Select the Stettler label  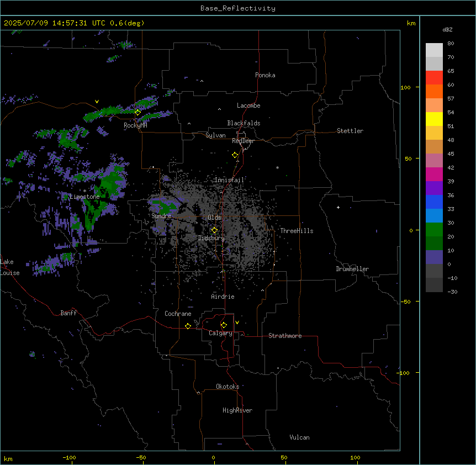click(x=350, y=131)
